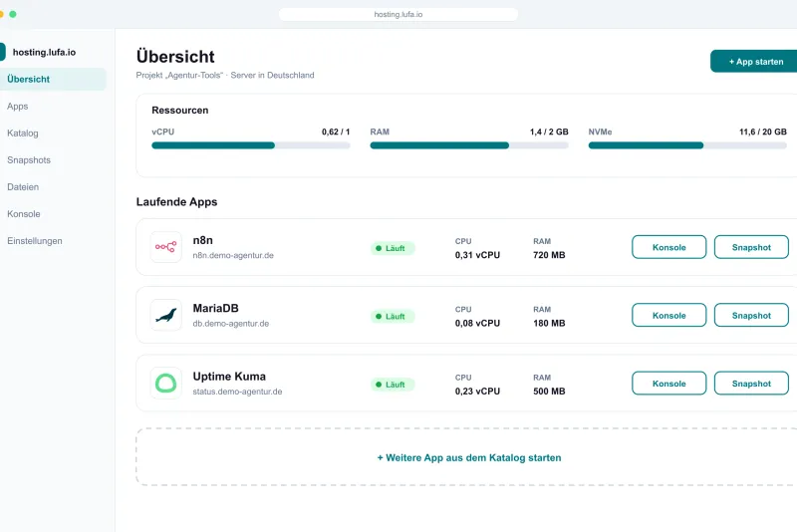
Task: Click the 720 MB RAM value
Action: click(549, 255)
